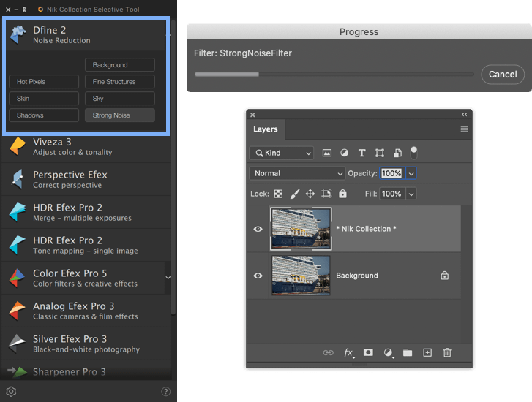Open the Fill slider dropdown arrow

coord(411,194)
